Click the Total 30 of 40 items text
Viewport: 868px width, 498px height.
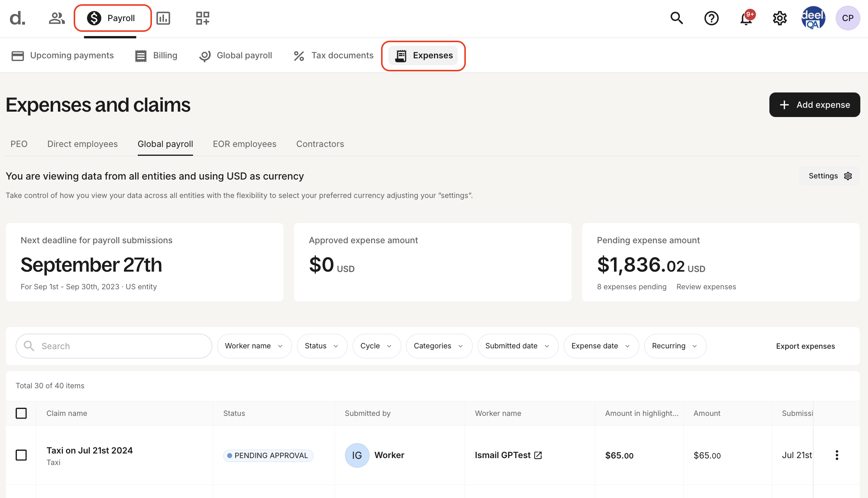(x=50, y=386)
